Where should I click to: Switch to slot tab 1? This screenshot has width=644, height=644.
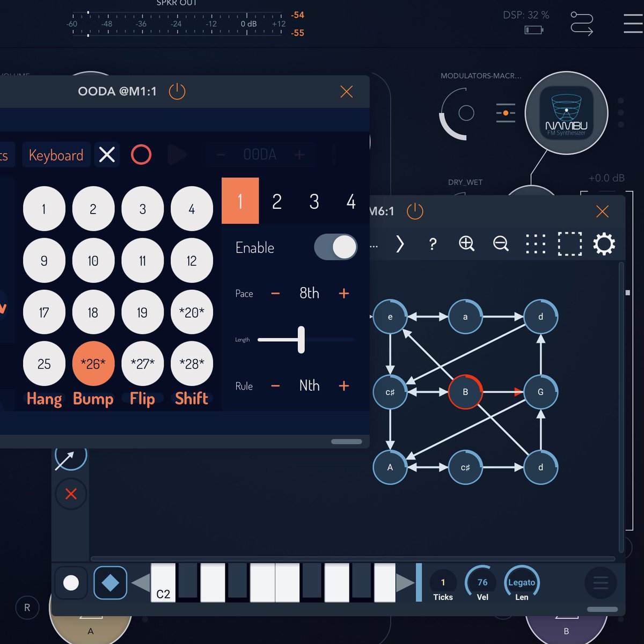point(240,201)
